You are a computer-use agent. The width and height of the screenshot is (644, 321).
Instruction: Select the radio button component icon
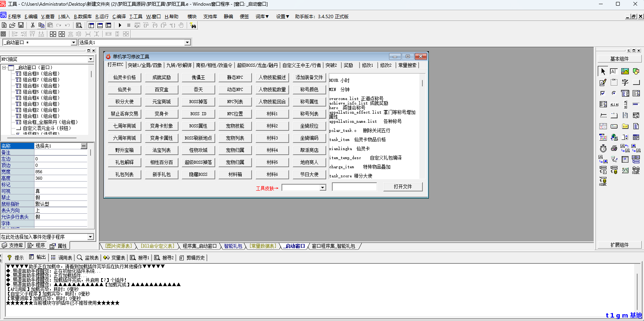(x=614, y=93)
